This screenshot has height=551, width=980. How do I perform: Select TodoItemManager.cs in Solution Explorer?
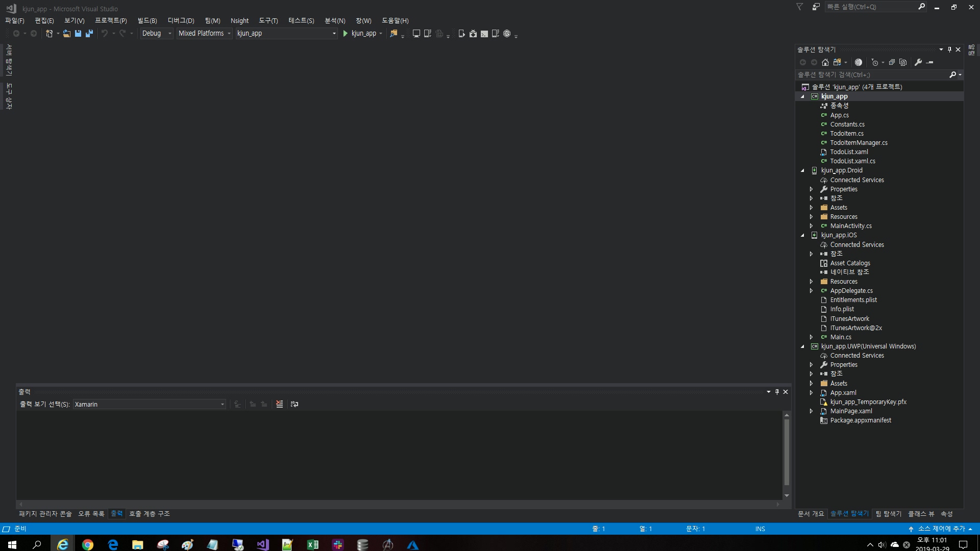(x=859, y=143)
